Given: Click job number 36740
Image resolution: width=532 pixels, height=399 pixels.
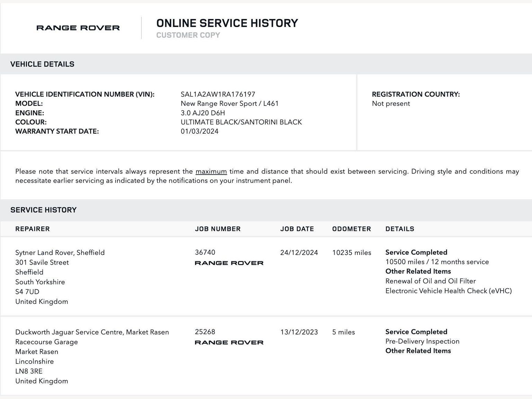Looking at the screenshot, I should point(205,252).
